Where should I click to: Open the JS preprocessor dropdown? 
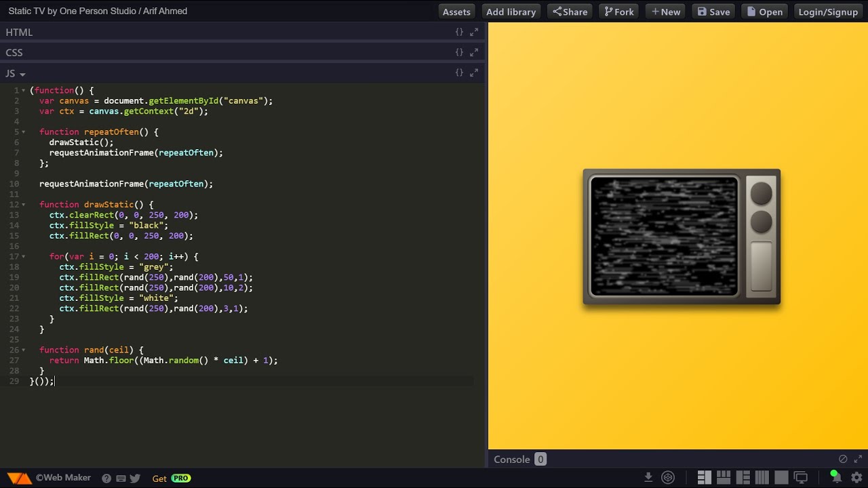click(x=16, y=73)
